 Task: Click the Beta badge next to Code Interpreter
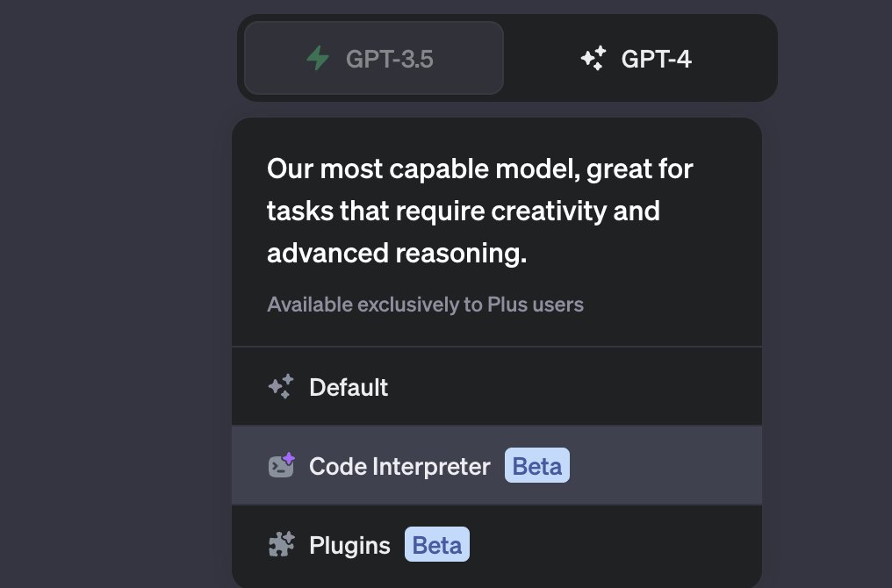(x=537, y=466)
